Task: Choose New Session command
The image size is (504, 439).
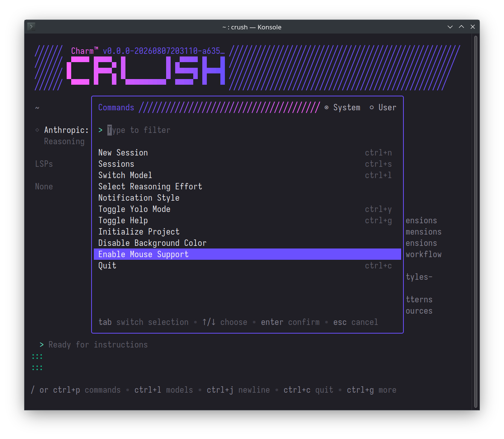Action: click(x=247, y=153)
